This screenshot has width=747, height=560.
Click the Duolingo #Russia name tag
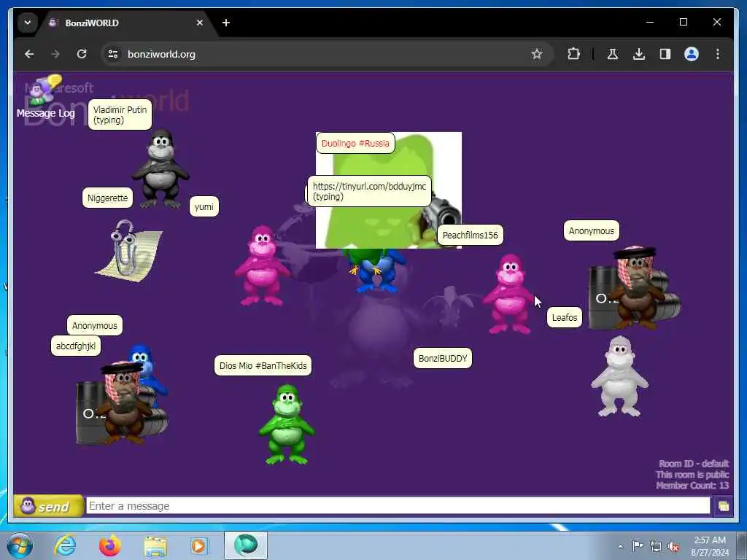[x=355, y=144]
